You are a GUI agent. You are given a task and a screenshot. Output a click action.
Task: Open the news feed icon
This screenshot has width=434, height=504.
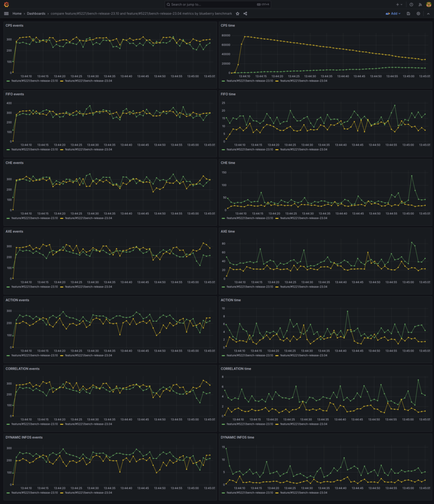click(420, 4)
